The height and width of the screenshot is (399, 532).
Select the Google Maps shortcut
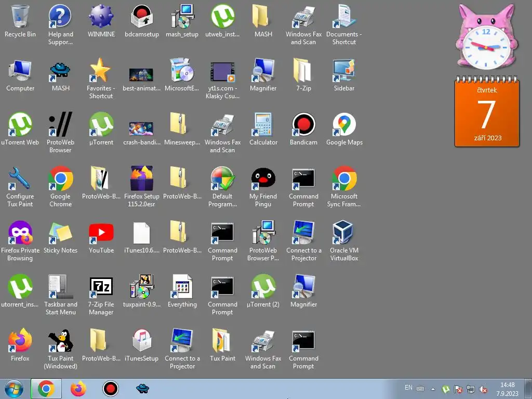tap(344, 124)
